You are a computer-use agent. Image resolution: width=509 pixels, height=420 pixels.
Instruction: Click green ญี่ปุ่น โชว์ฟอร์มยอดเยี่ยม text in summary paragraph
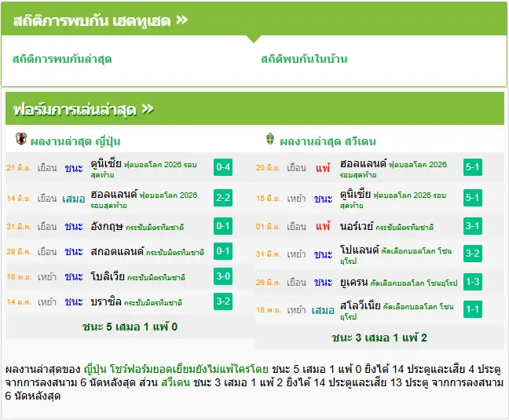pyautogui.click(x=176, y=369)
